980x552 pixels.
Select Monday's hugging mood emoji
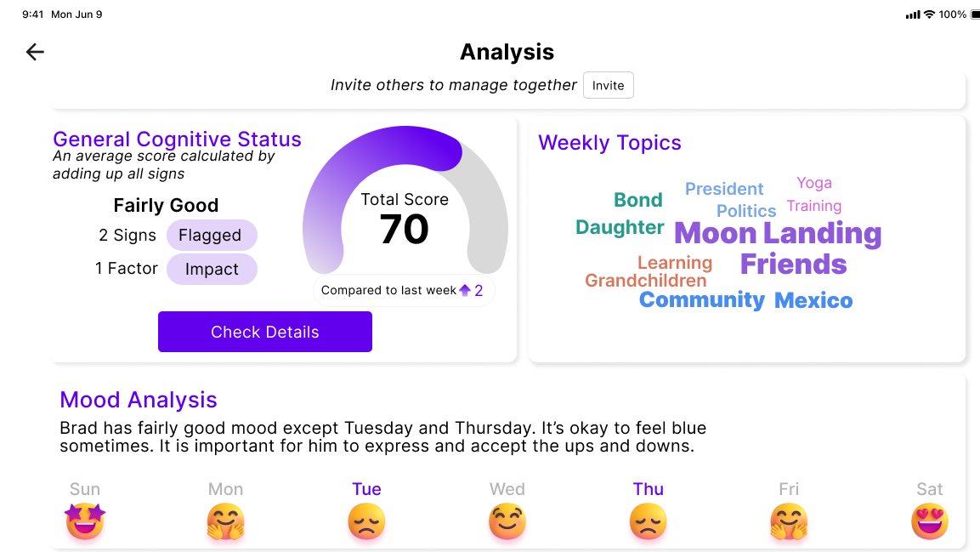point(225,521)
